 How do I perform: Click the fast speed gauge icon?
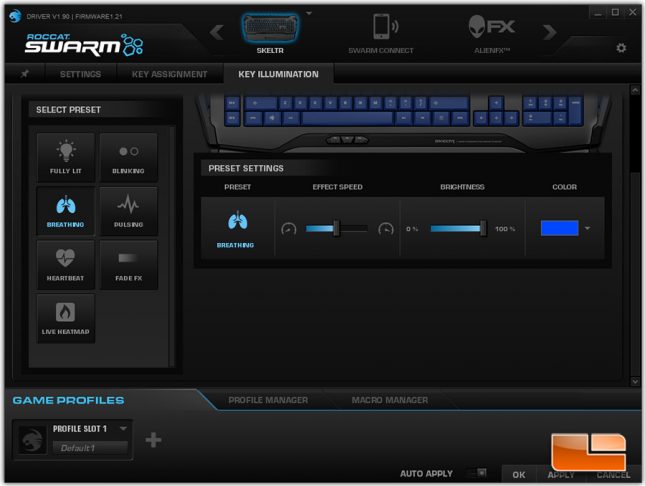(x=386, y=229)
